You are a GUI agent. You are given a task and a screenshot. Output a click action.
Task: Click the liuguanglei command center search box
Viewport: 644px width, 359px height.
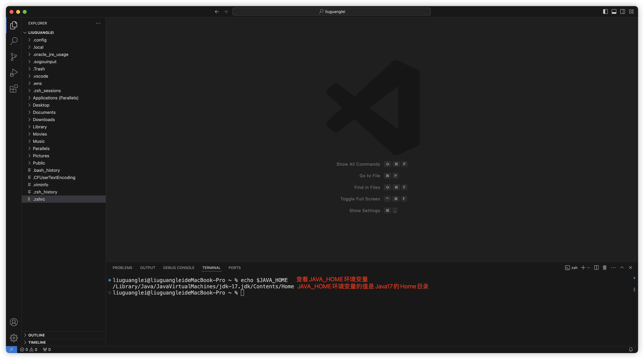[x=331, y=12]
